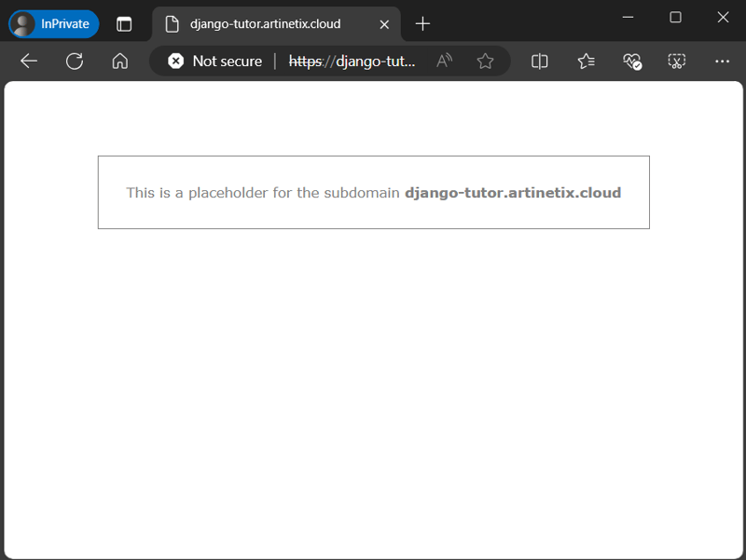The width and height of the screenshot is (746, 560).
Task: Go to the home page
Action: (x=120, y=61)
